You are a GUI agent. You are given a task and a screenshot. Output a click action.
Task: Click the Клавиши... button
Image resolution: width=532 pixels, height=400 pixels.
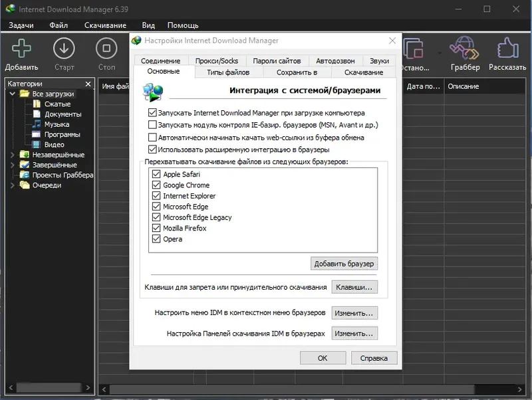click(354, 287)
